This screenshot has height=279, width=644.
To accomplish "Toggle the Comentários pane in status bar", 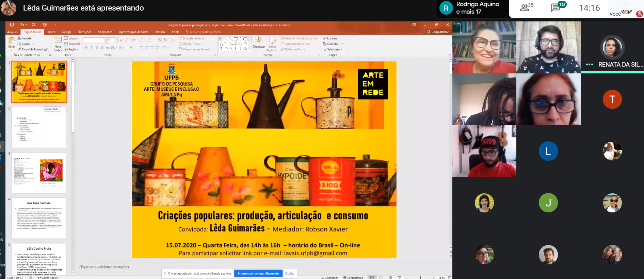I will tap(353, 277).
